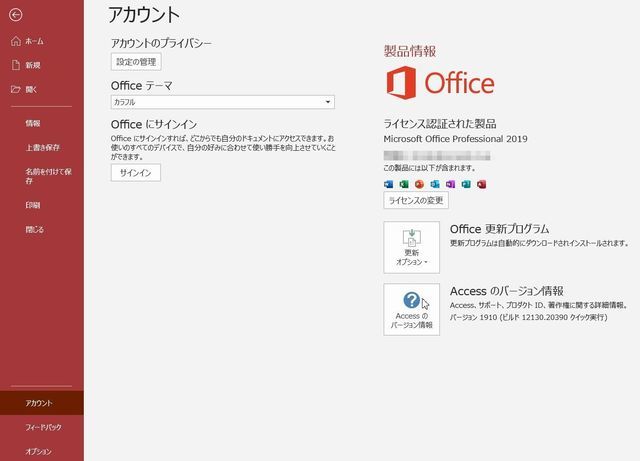
Task: Click the folder icon beside 開く
Action: click(16, 89)
